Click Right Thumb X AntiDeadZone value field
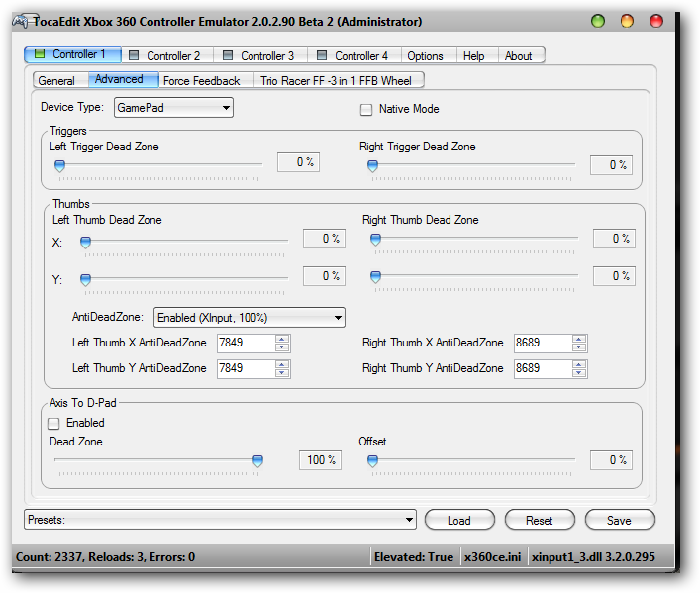 click(543, 343)
